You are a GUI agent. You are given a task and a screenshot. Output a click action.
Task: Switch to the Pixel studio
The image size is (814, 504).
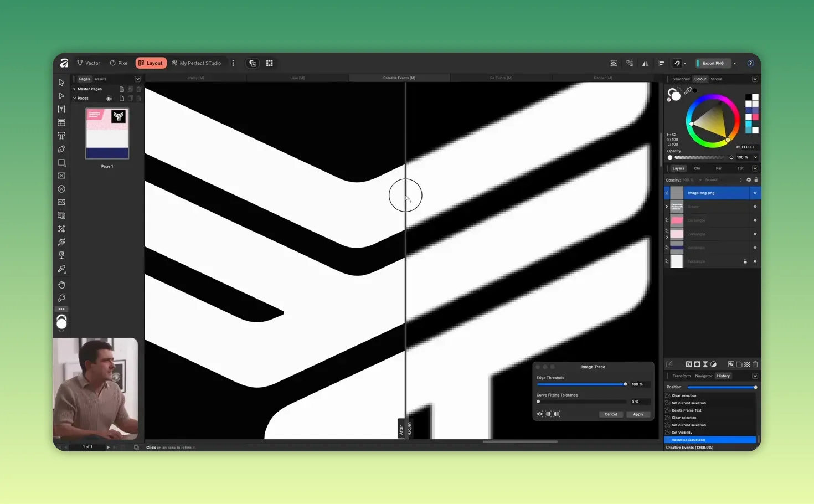[119, 63]
